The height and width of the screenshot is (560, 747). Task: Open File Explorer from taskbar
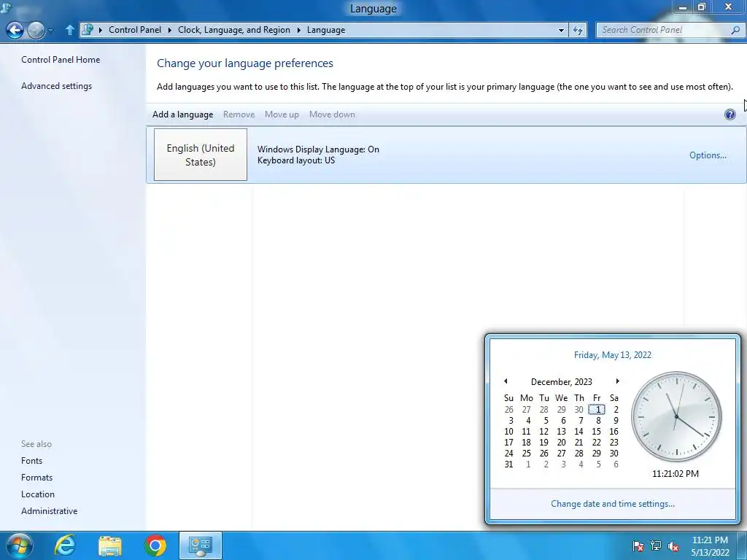[x=110, y=545]
